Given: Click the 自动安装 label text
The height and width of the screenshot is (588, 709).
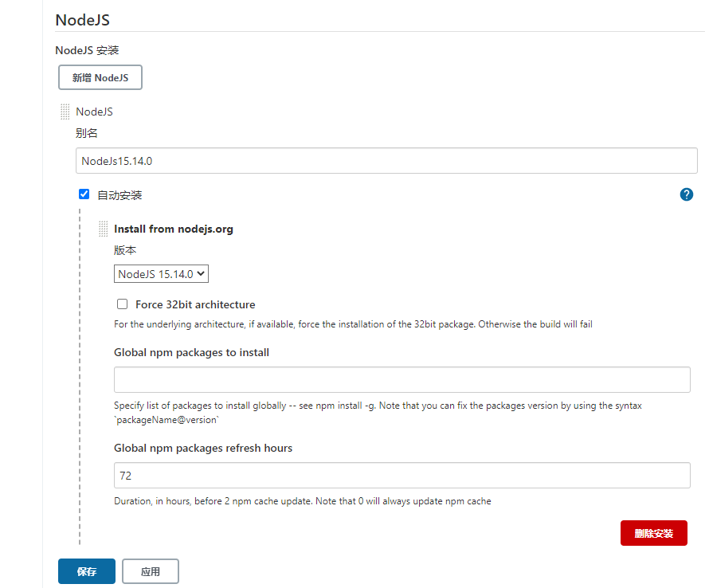Looking at the screenshot, I should click(x=119, y=195).
